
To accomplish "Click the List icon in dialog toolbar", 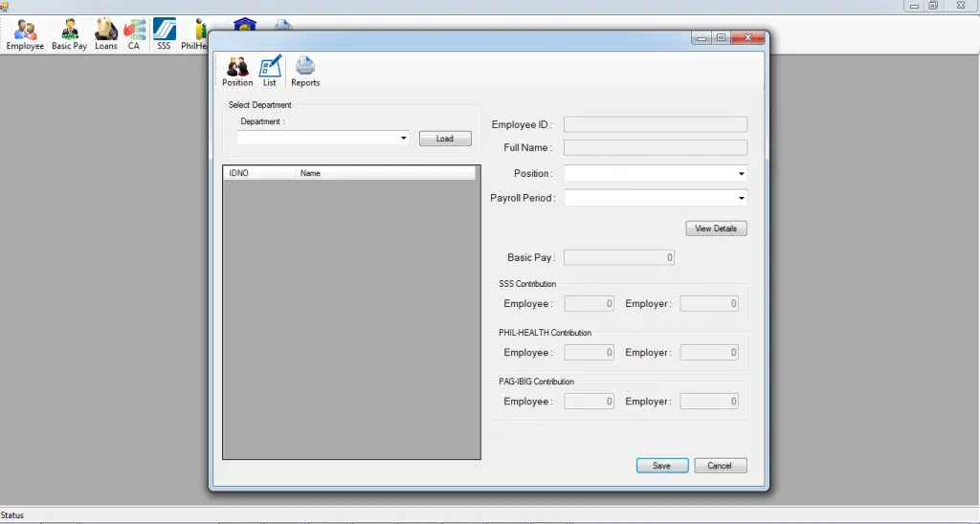I will (270, 71).
